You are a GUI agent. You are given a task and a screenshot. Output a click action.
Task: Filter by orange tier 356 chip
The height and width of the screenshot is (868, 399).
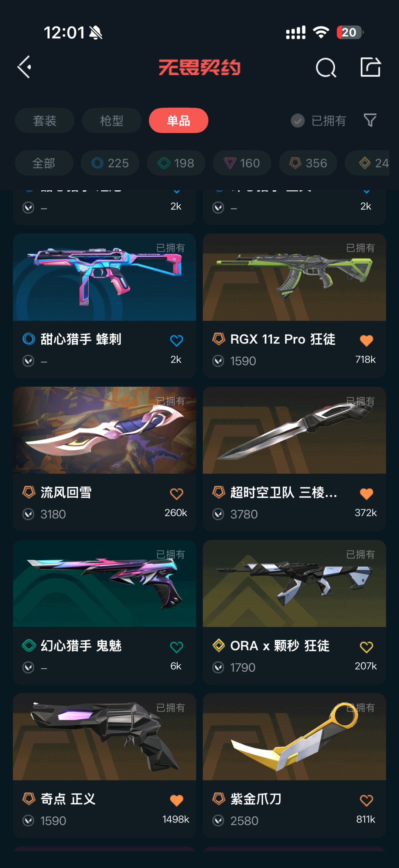pyautogui.click(x=308, y=163)
